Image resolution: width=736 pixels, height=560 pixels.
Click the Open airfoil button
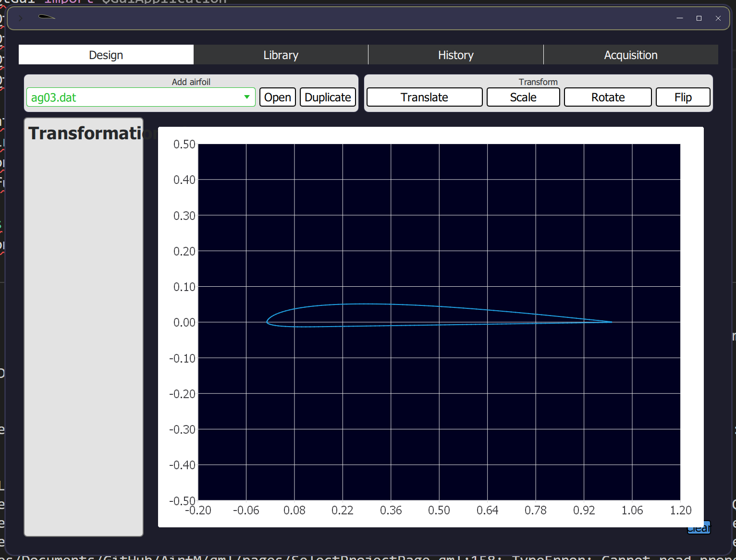[x=278, y=97]
